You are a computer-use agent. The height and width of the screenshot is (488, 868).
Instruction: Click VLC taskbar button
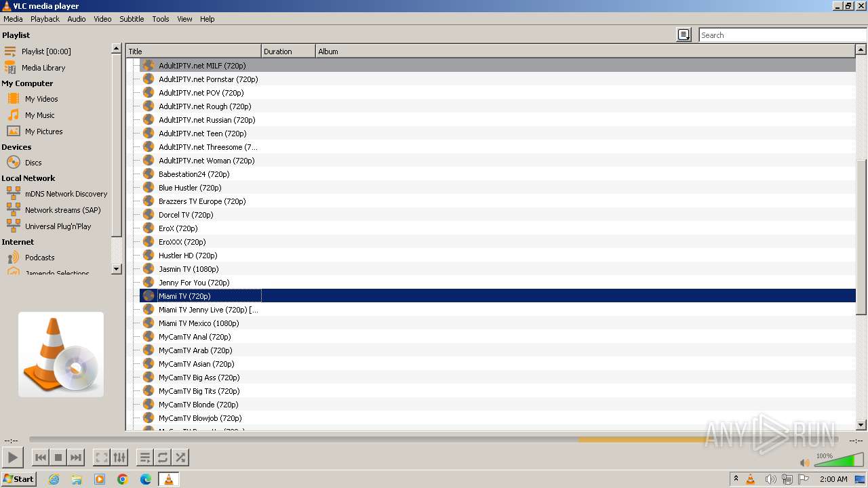(x=168, y=479)
